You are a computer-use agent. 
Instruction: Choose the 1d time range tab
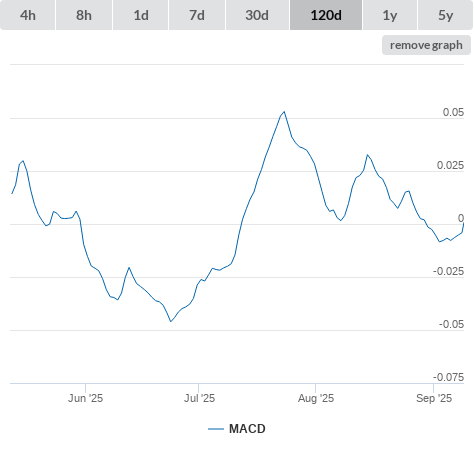click(x=141, y=15)
